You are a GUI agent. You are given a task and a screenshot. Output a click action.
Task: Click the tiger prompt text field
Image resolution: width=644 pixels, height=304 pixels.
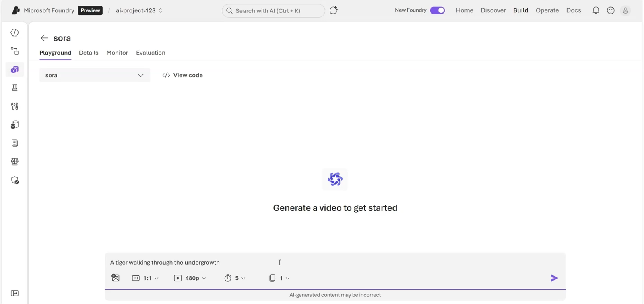[335, 262]
